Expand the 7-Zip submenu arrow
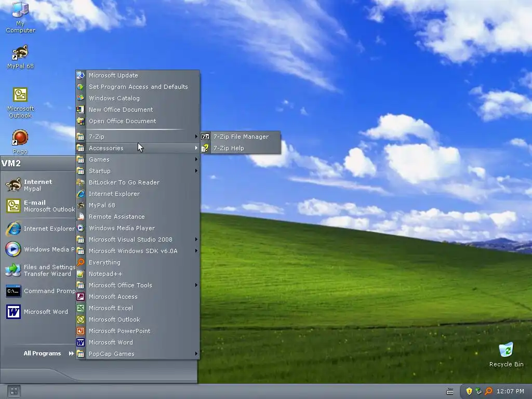The height and width of the screenshot is (399, 532). tap(196, 137)
